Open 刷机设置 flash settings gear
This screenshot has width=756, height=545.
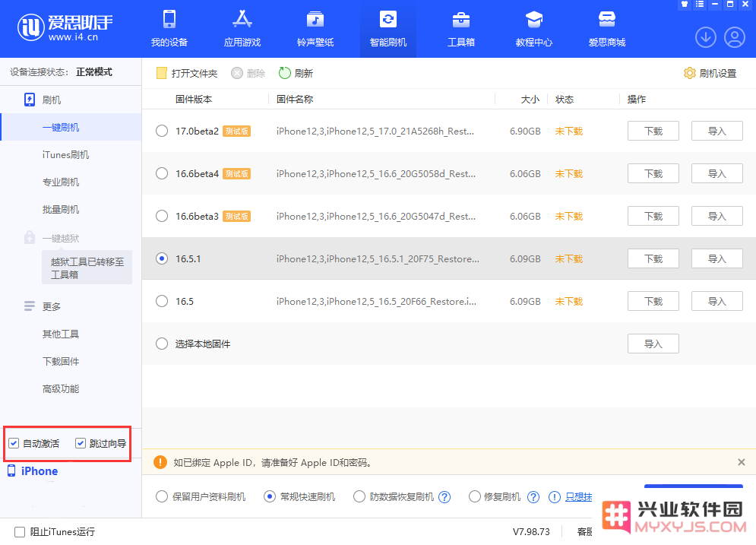(710, 73)
